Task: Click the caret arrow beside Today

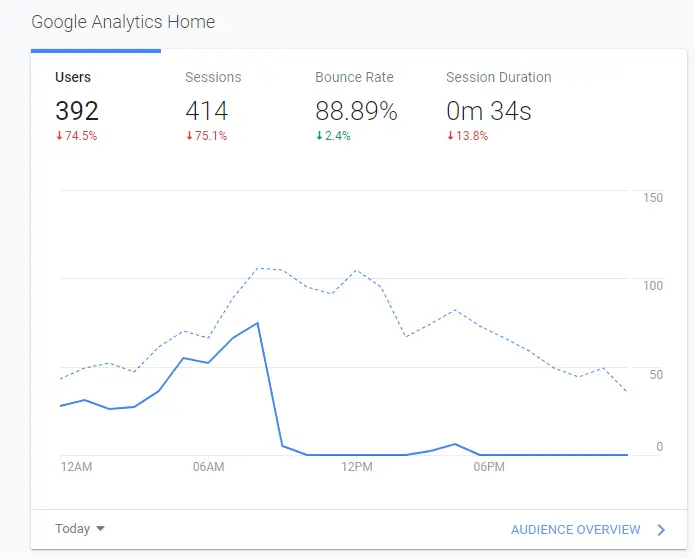Action: 100,529
